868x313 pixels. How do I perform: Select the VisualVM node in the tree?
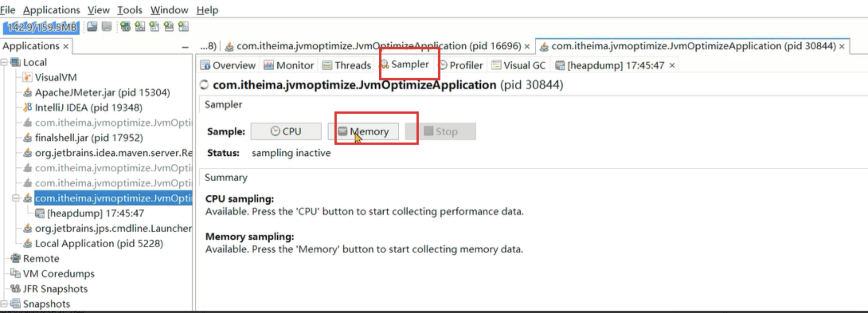56,77
